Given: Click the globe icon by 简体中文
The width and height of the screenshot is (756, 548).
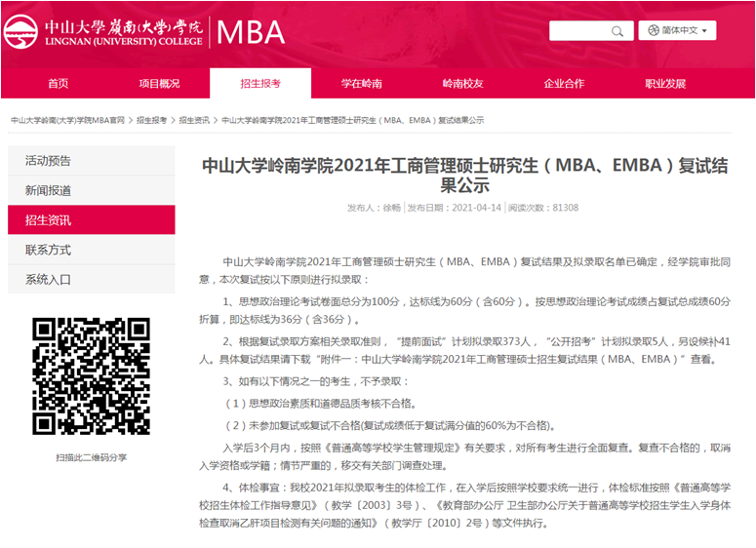Looking at the screenshot, I should pos(653,30).
